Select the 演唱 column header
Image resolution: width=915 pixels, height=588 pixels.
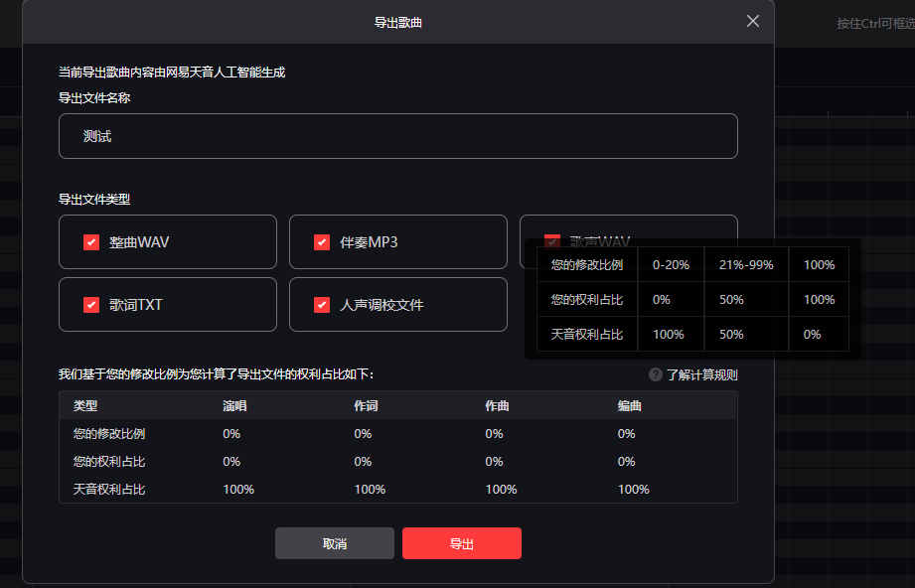(235, 406)
